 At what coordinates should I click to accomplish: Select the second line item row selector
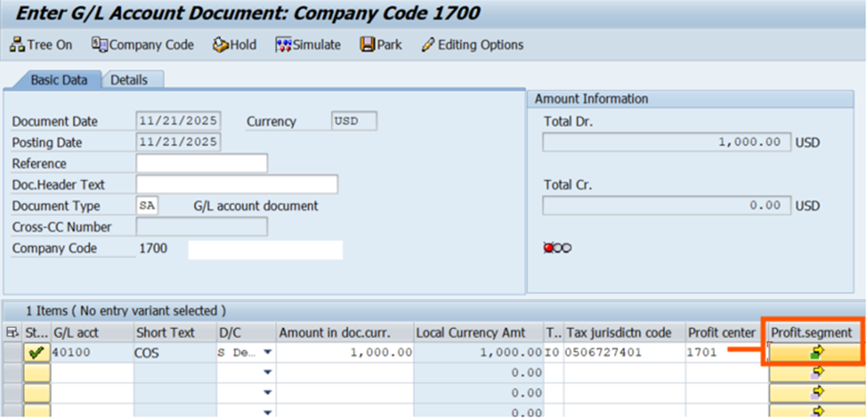click(12, 372)
